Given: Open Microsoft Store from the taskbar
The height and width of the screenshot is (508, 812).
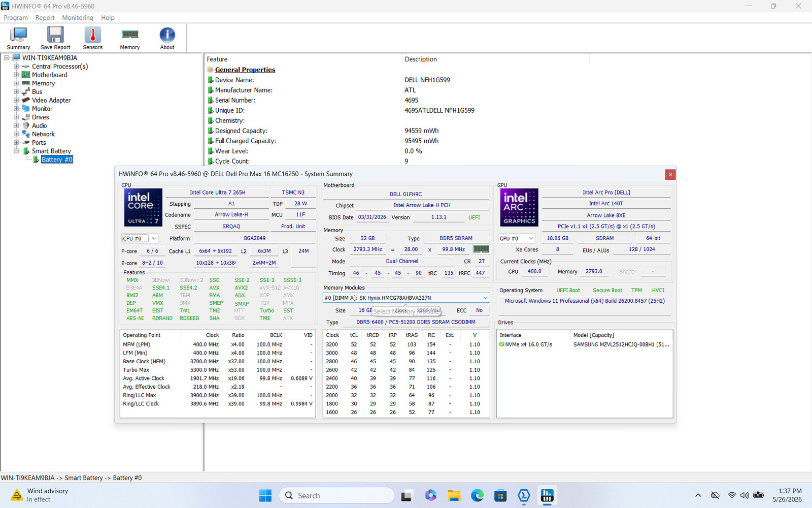Looking at the screenshot, I should [500, 496].
